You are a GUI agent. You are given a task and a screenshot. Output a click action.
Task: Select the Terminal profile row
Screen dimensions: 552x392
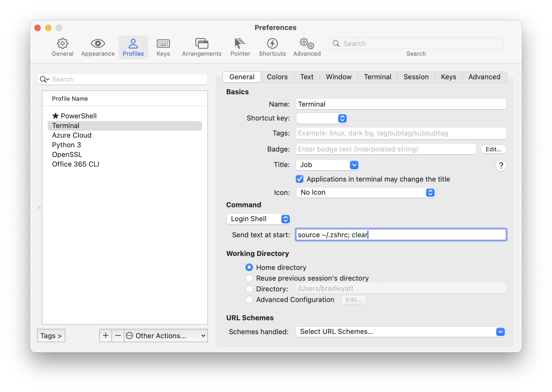[x=125, y=126]
